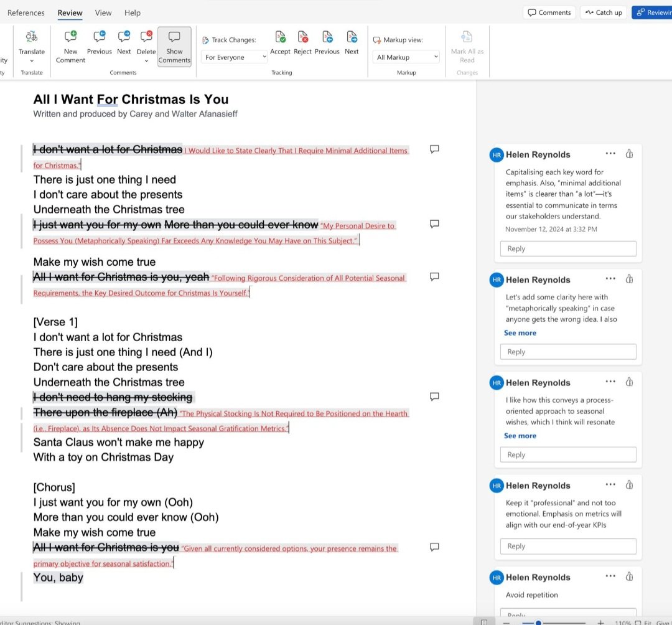Select the Review tab

click(x=70, y=13)
